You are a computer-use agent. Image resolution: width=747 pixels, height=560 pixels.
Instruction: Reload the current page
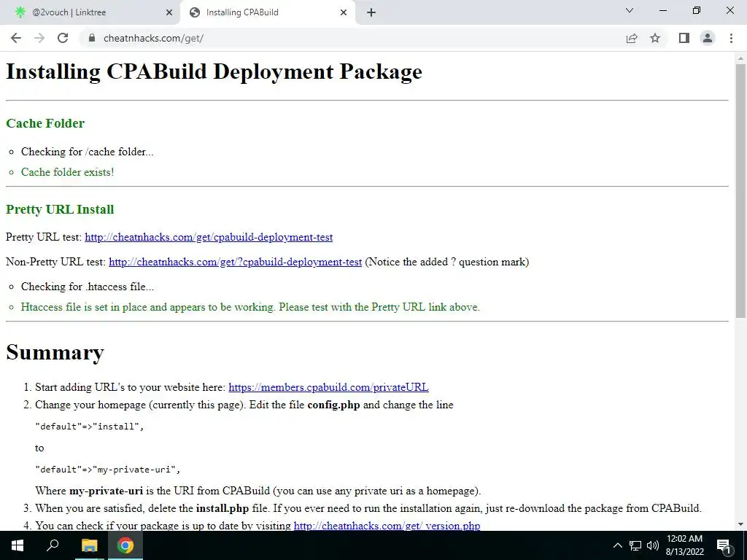[x=63, y=38]
